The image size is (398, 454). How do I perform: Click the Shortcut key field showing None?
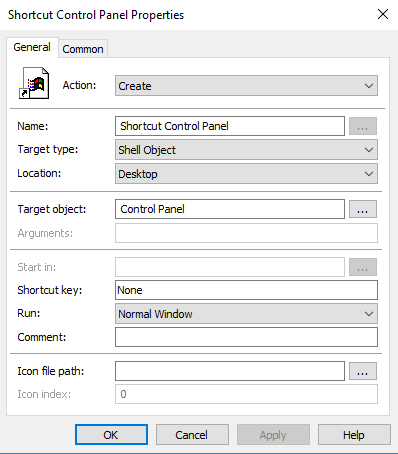click(x=246, y=290)
